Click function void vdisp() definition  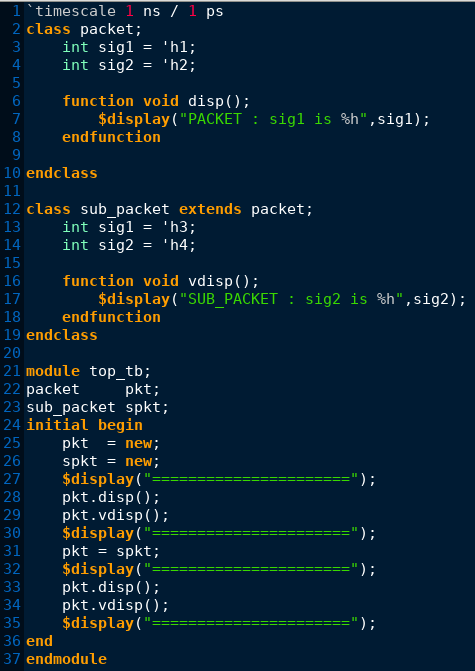click(x=160, y=281)
